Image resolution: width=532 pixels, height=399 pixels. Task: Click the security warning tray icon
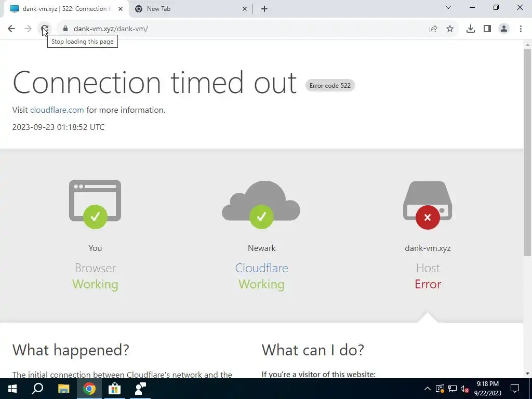click(440, 389)
